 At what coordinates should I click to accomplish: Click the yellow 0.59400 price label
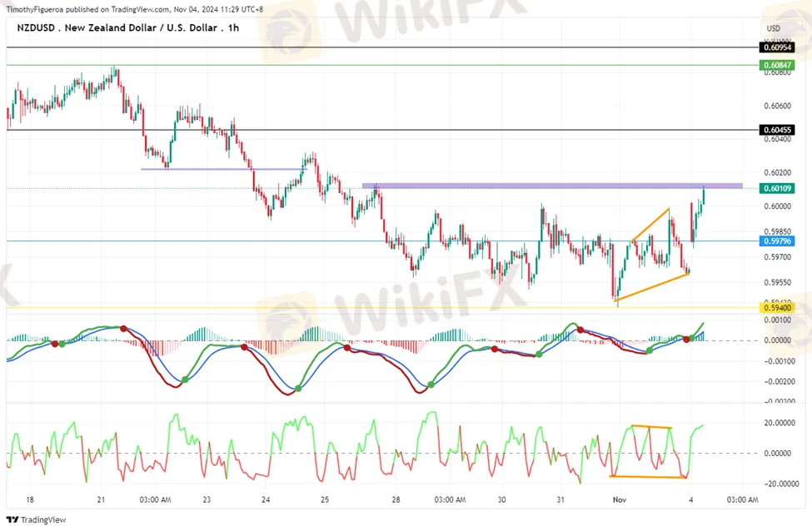point(777,308)
